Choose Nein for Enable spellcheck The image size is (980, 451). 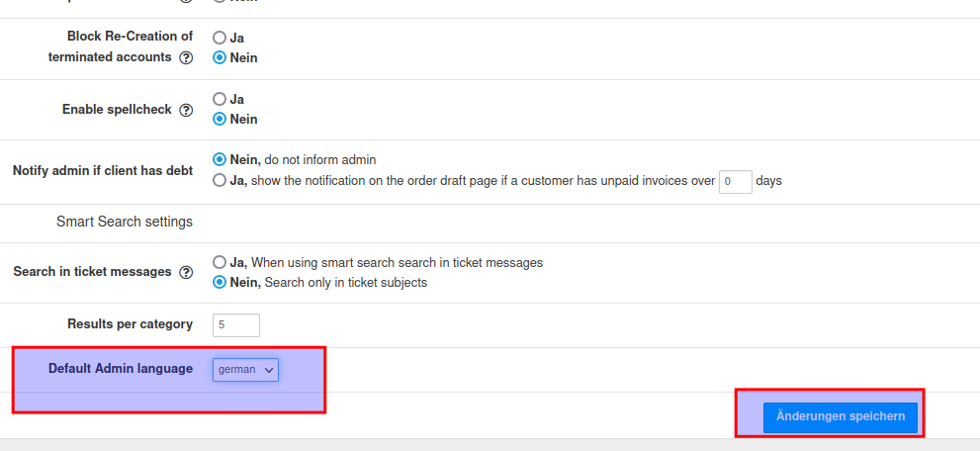pos(220,119)
